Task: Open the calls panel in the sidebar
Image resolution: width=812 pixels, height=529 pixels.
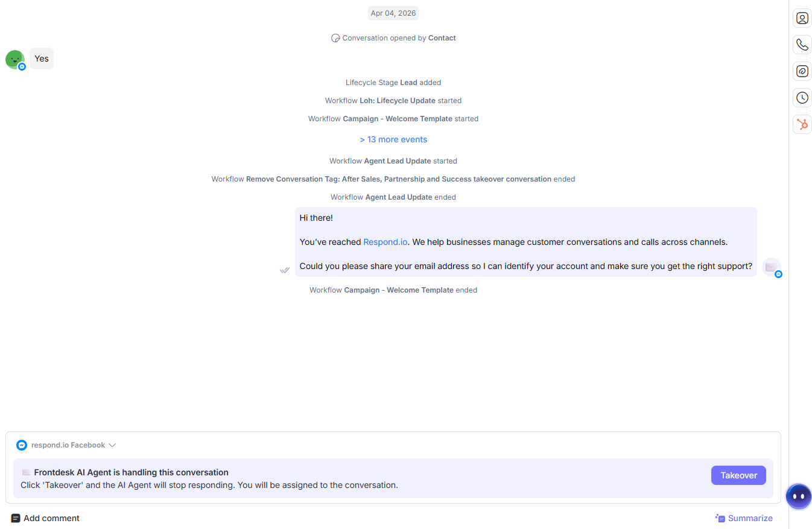Action: pos(802,44)
